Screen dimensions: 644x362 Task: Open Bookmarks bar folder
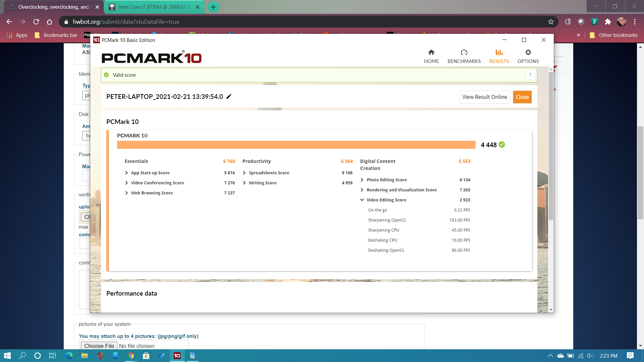(56, 35)
